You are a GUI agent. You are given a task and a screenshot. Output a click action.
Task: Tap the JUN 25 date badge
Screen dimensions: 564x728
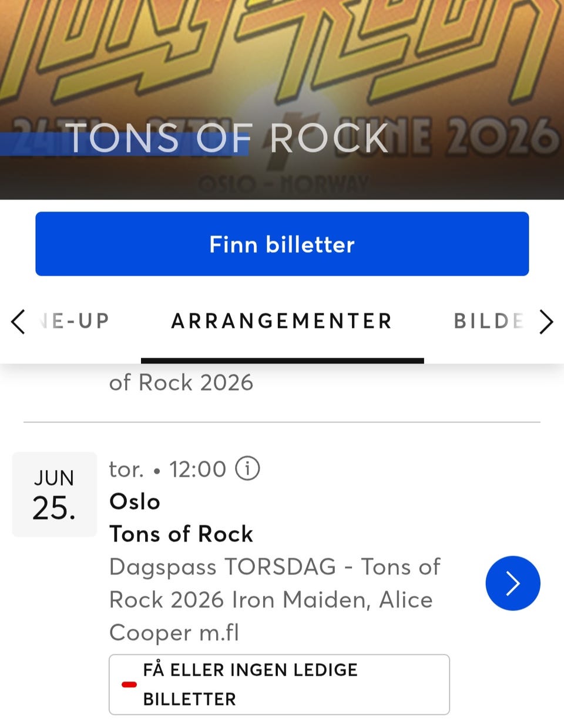point(54,494)
